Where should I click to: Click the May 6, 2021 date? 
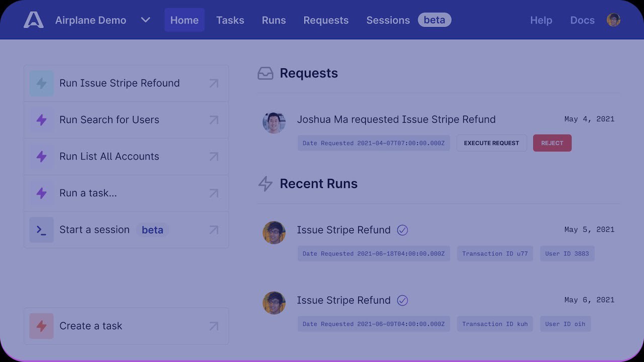[589, 300]
